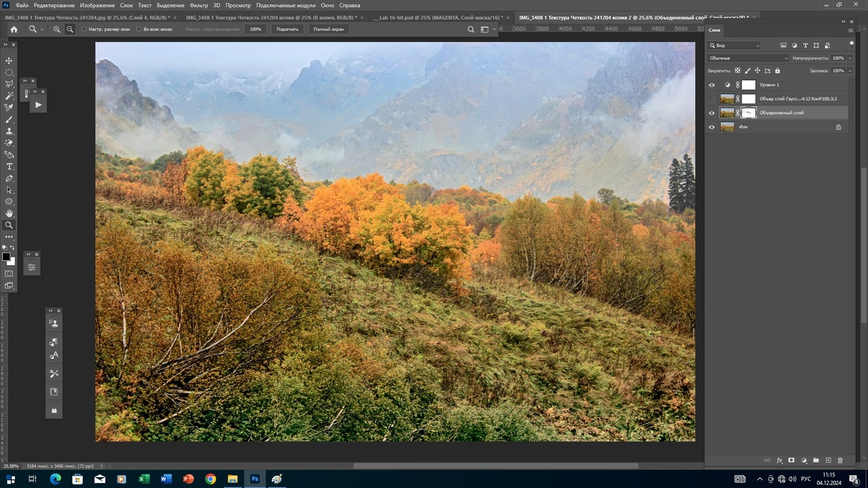Filter layers by adjustment layers icon

click(794, 46)
